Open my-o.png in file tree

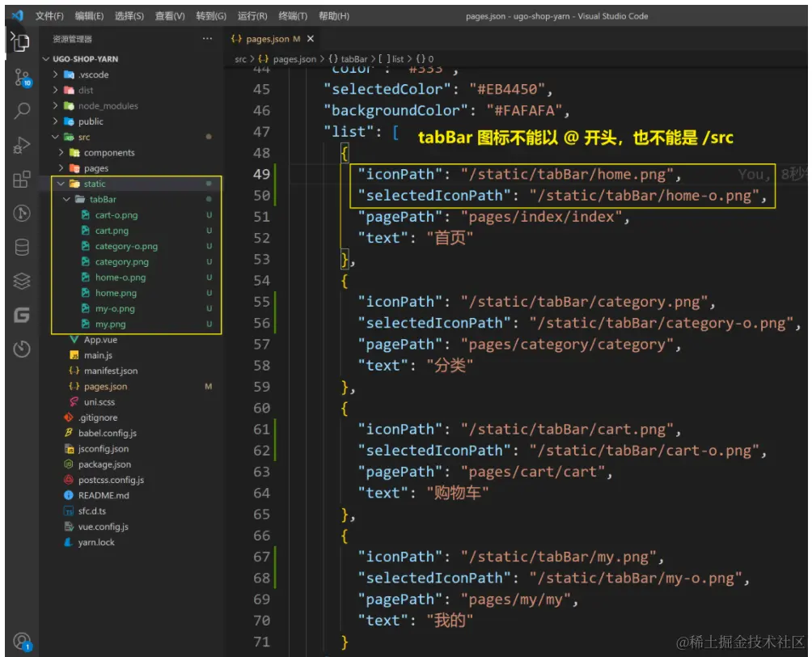coord(115,308)
